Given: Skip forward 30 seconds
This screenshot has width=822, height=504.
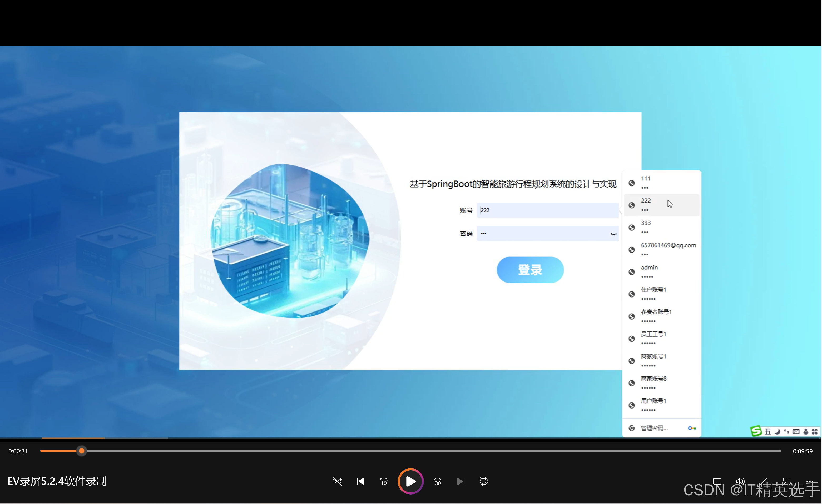Looking at the screenshot, I should point(437,481).
